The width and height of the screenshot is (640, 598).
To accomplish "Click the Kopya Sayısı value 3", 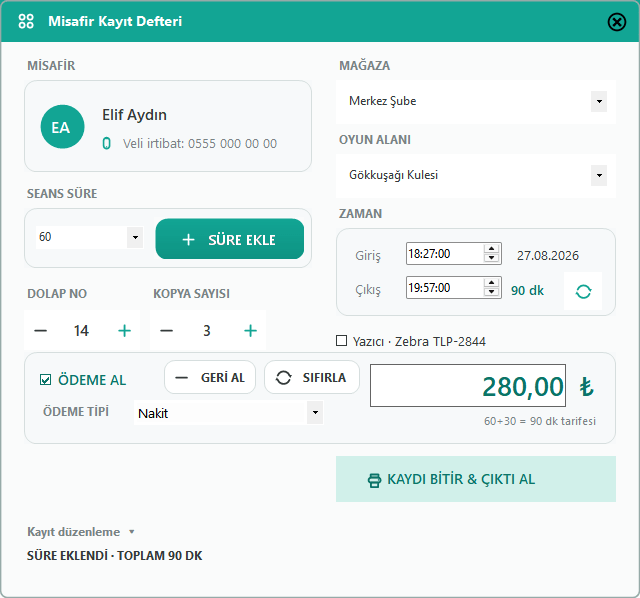I will pyautogui.click(x=207, y=331).
